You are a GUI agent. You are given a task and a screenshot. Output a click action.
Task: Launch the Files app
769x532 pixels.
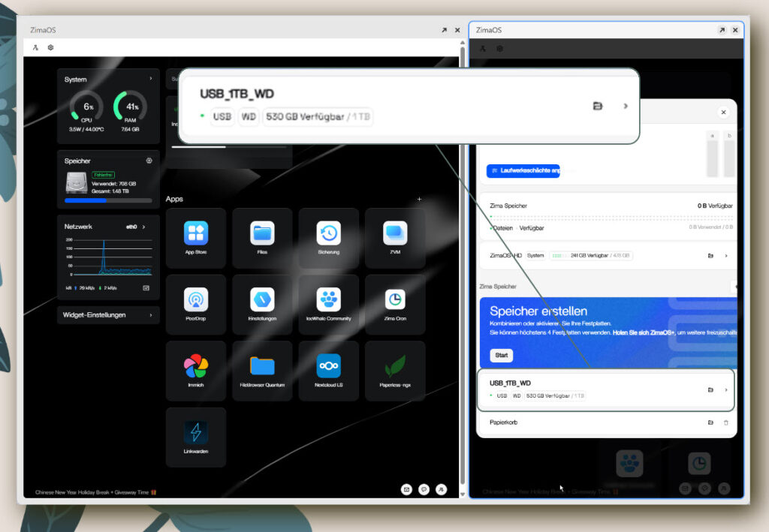262,238
